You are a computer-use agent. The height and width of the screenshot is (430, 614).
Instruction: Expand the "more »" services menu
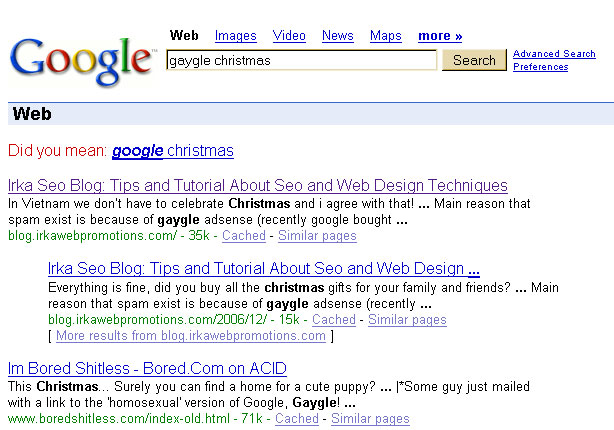tap(440, 36)
